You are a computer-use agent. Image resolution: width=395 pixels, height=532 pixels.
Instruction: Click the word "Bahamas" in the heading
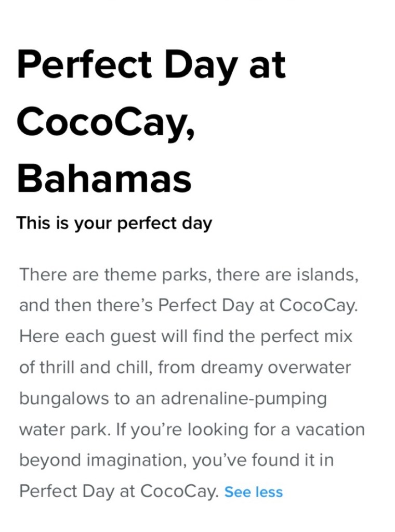[x=104, y=178]
